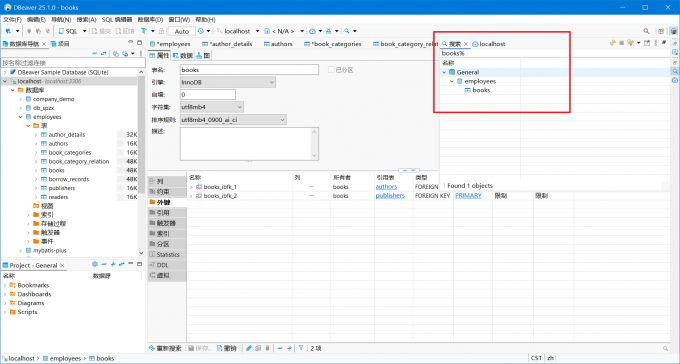Open the 图 diagram subtab
Viewport: 680px width, 364px height.
(x=203, y=56)
